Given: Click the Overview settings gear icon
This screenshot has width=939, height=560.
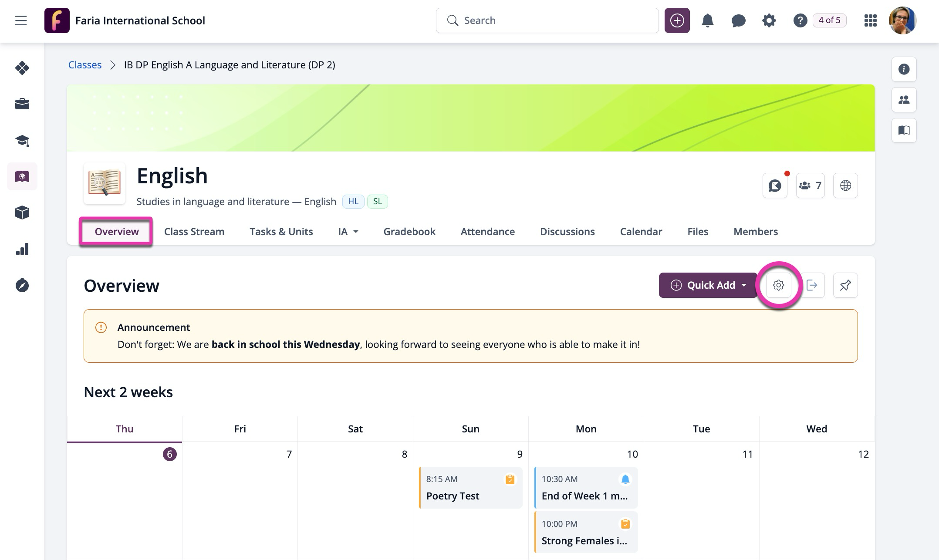Looking at the screenshot, I should [x=778, y=285].
